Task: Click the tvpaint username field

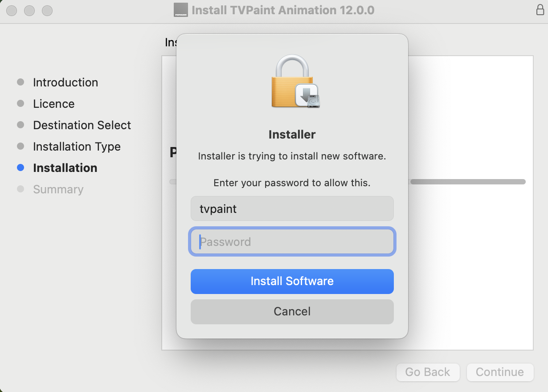Action: tap(292, 208)
